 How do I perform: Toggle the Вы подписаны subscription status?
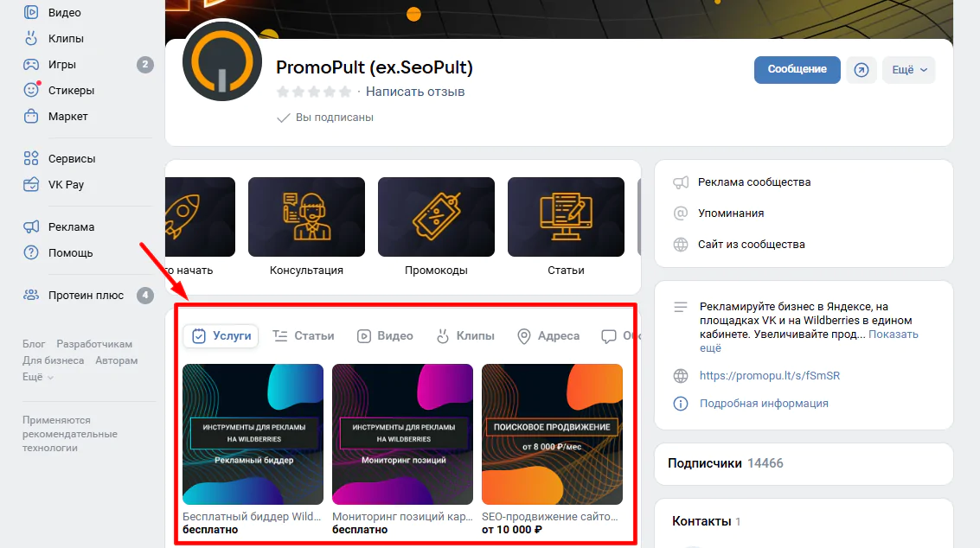click(x=325, y=118)
